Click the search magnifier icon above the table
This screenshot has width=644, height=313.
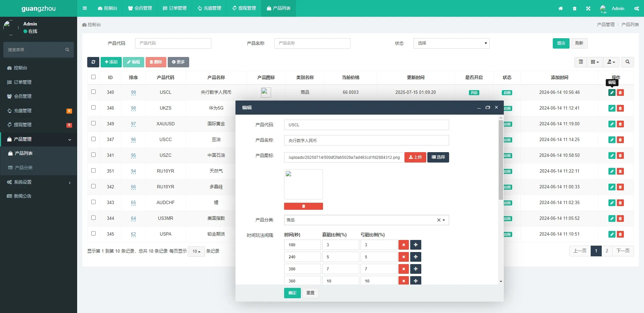(x=627, y=62)
